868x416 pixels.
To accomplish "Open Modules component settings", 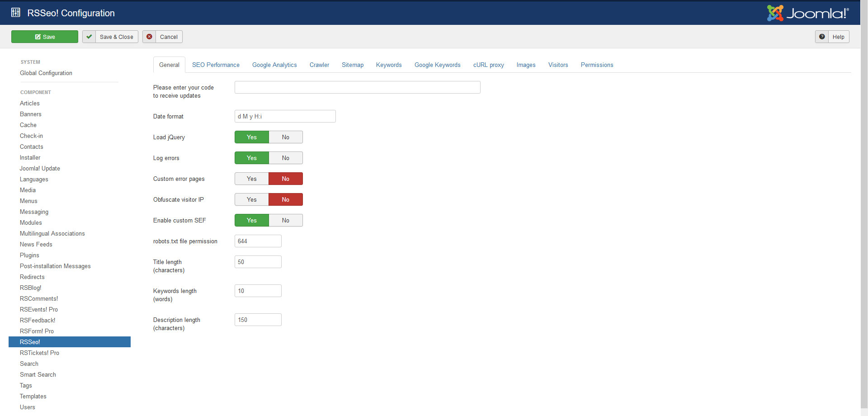I will click(31, 222).
